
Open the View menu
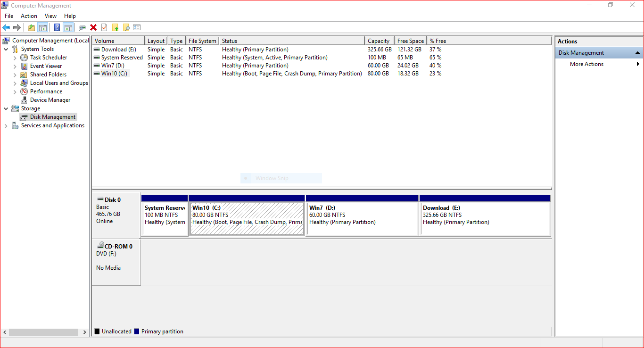pyautogui.click(x=50, y=16)
